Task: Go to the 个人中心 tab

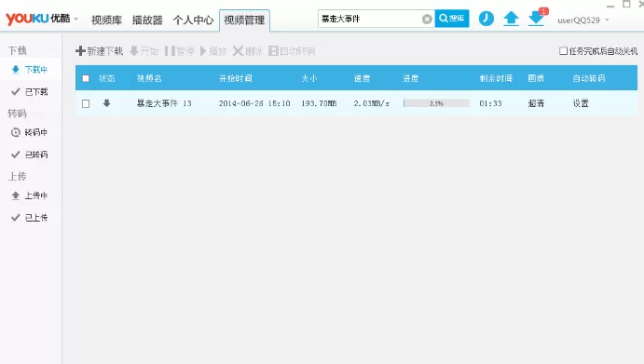Action: (193, 20)
